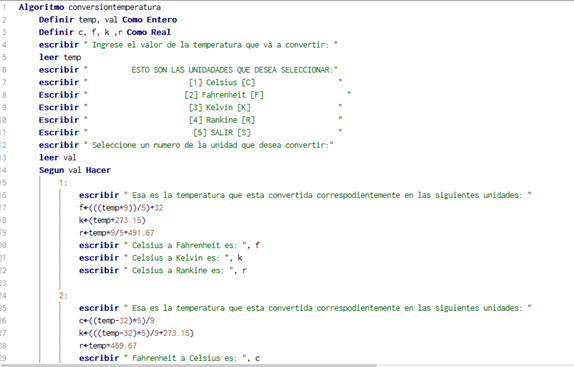Click the formula 'c←((temp-32)*5)/9'
Viewport: 574px width, 367px height.
pyautogui.click(x=117, y=321)
